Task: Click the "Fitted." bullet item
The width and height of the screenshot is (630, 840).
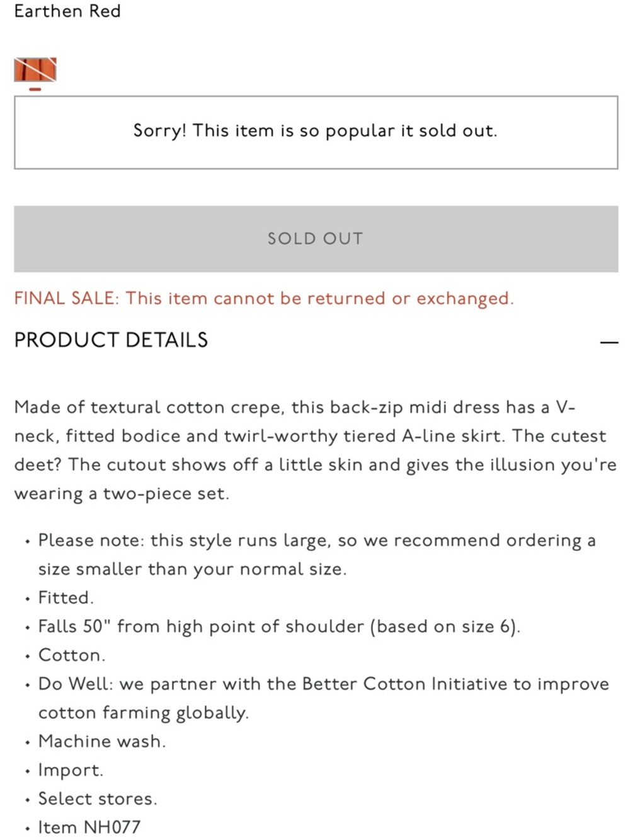Action: pos(66,597)
